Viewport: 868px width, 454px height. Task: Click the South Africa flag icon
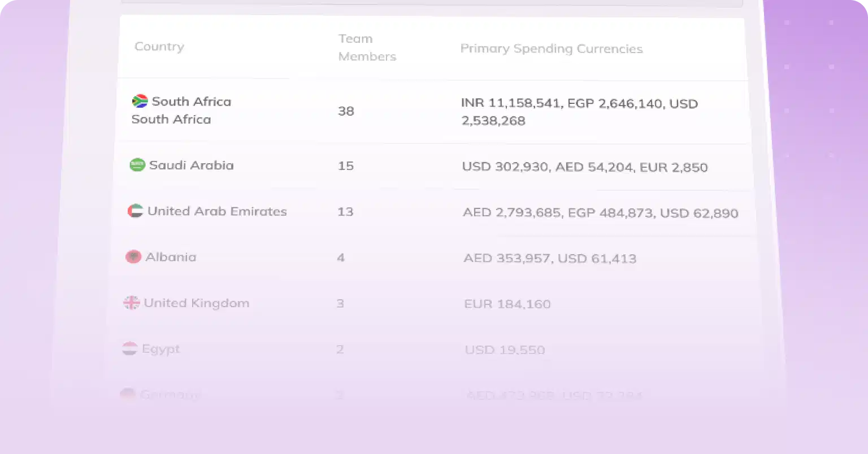click(x=140, y=101)
